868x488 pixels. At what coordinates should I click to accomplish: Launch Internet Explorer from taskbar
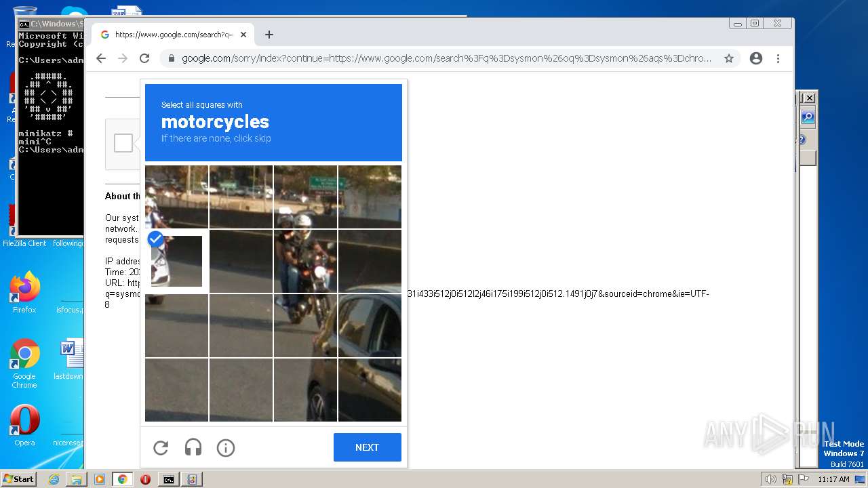pos(54,479)
